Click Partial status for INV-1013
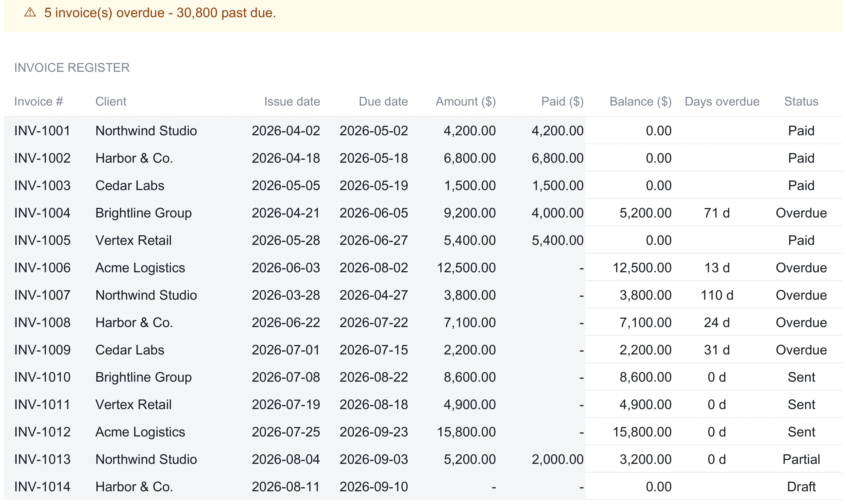The height and width of the screenshot is (504, 846). (801, 459)
